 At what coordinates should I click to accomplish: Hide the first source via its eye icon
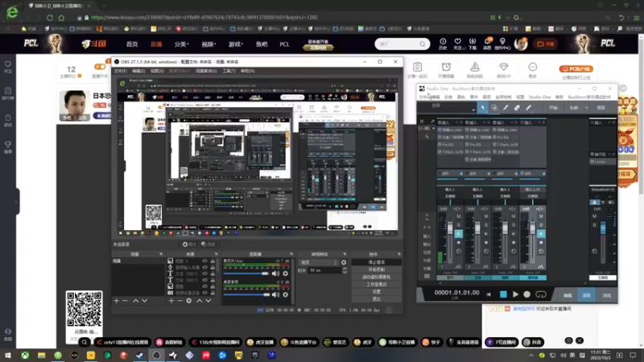(x=204, y=261)
